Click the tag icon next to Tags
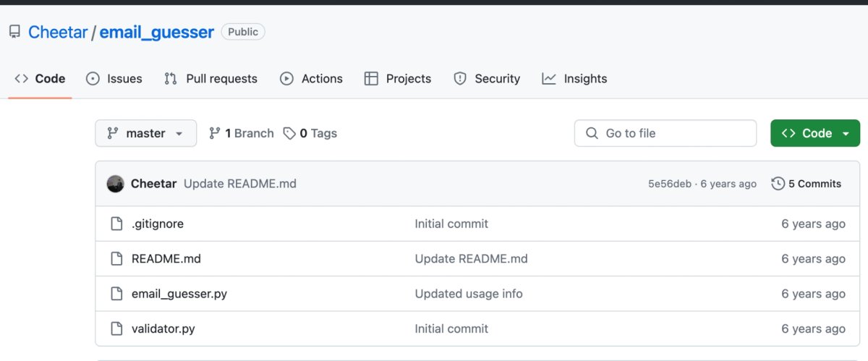868x361 pixels. [x=289, y=133]
